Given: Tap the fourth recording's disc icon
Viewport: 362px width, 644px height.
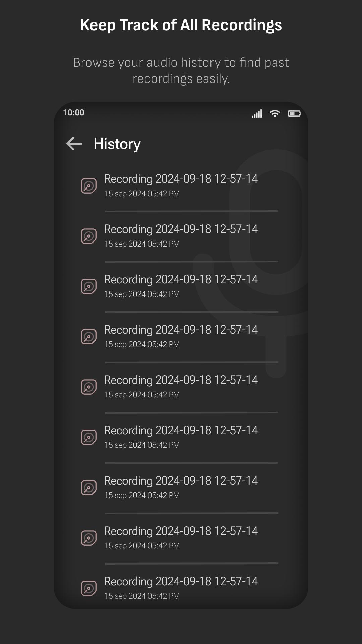Looking at the screenshot, I should 89,337.
